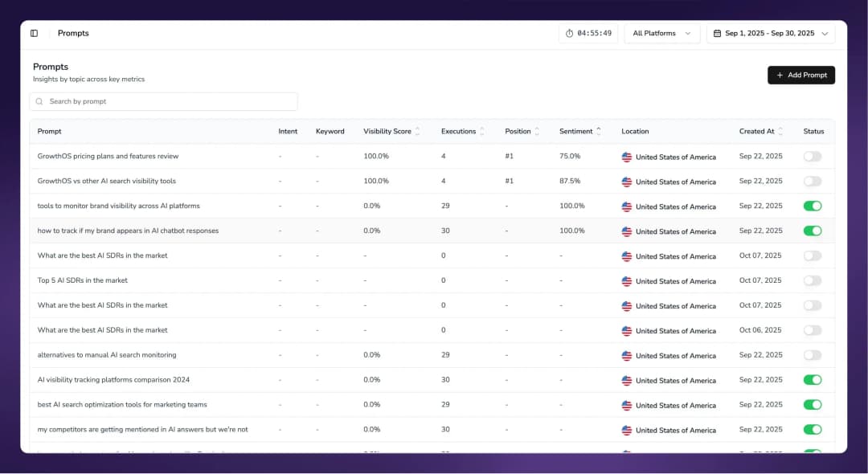Click the Add Prompt button
The height and width of the screenshot is (474, 868).
(800, 75)
